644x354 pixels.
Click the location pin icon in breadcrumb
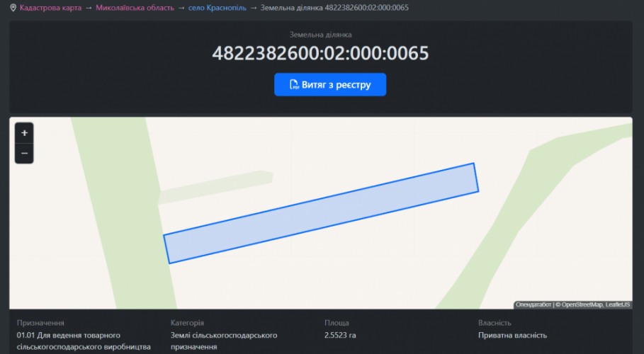coord(13,8)
